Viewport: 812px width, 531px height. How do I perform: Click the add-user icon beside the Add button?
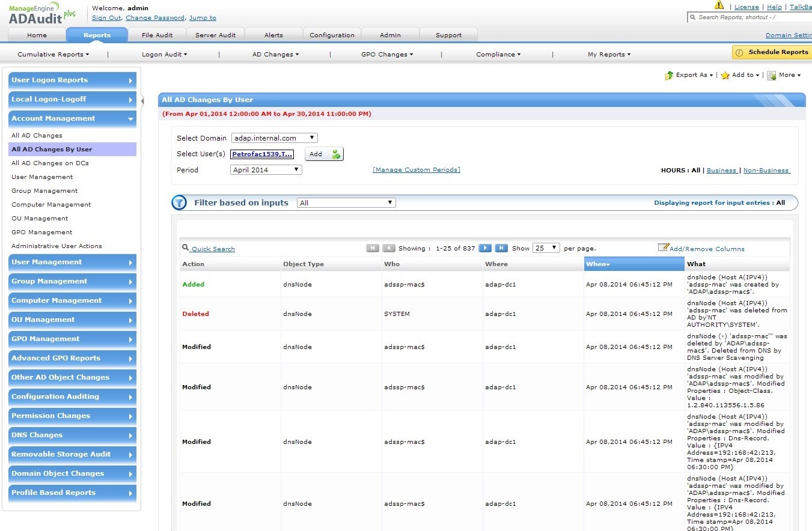(x=337, y=154)
